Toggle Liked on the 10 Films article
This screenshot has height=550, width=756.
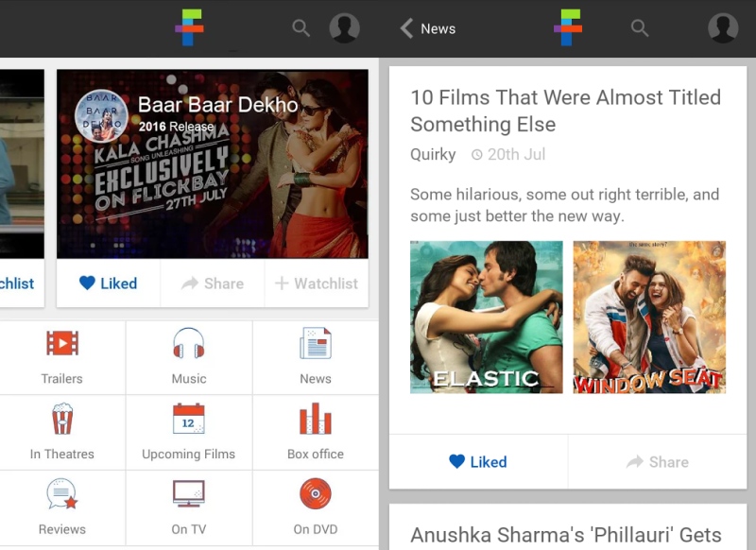478,462
